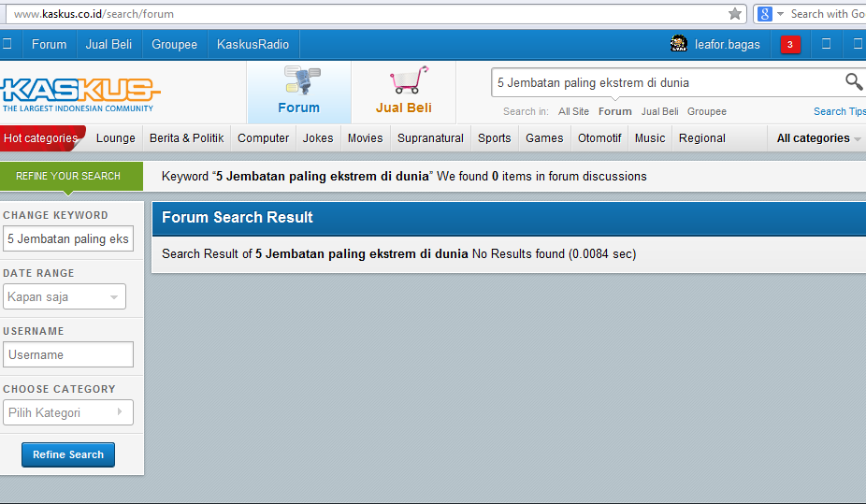Click the 'CHOOSE CATEGORY' label
The width and height of the screenshot is (866, 504).
point(59,389)
